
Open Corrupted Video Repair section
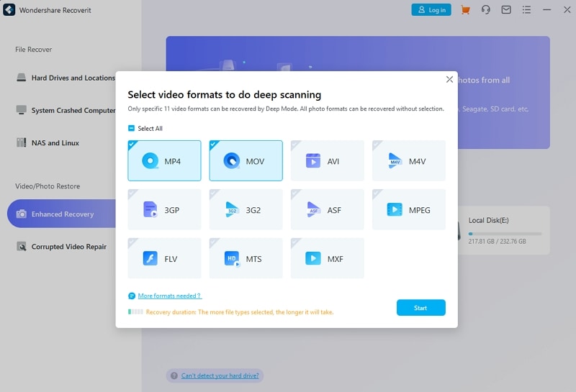(x=62, y=246)
